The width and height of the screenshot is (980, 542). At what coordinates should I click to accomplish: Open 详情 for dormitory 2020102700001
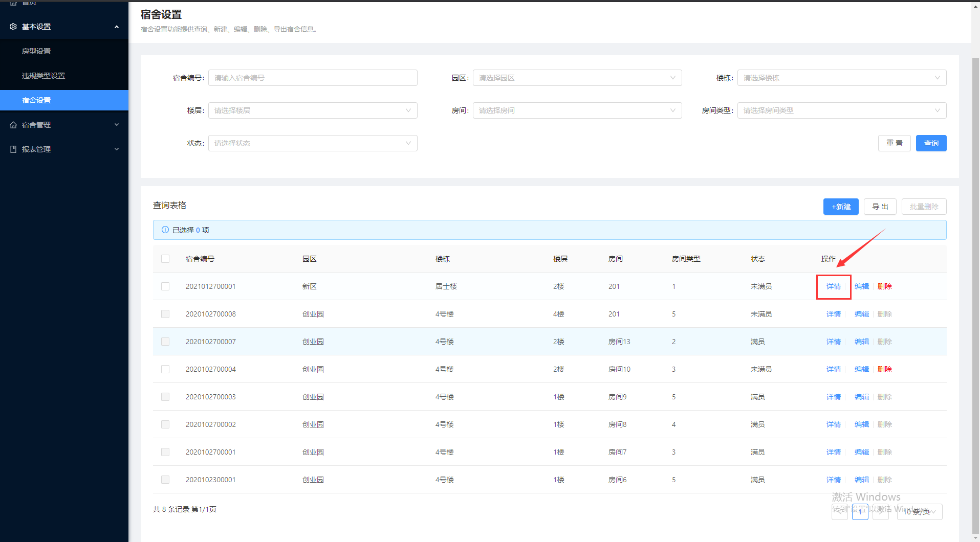834,452
